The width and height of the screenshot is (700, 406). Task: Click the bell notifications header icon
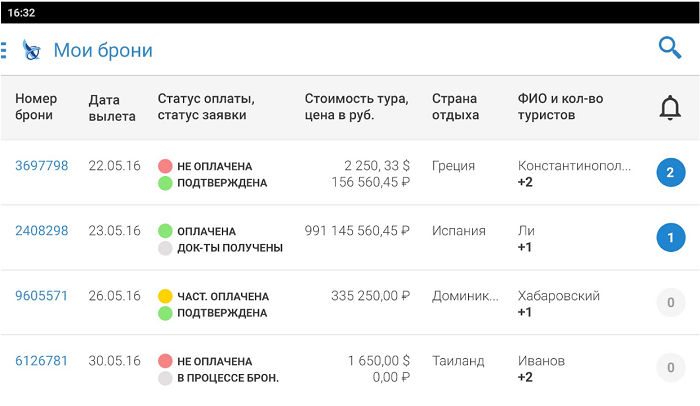[x=670, y=108]
